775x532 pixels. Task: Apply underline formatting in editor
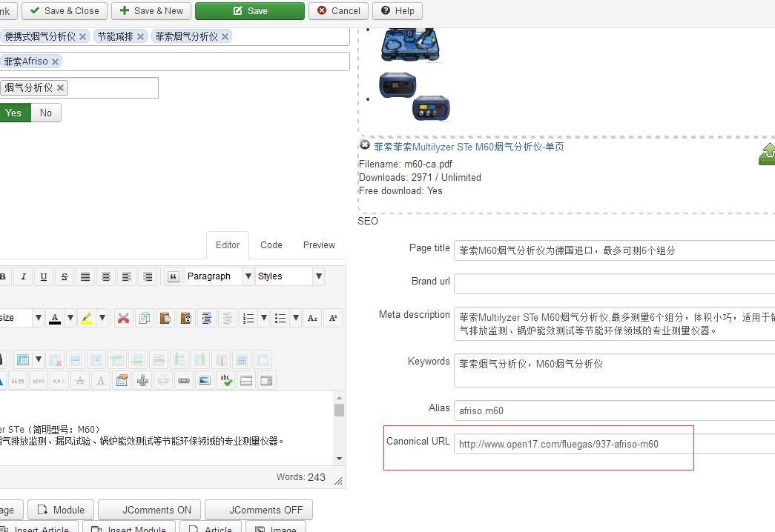[44, 276]
